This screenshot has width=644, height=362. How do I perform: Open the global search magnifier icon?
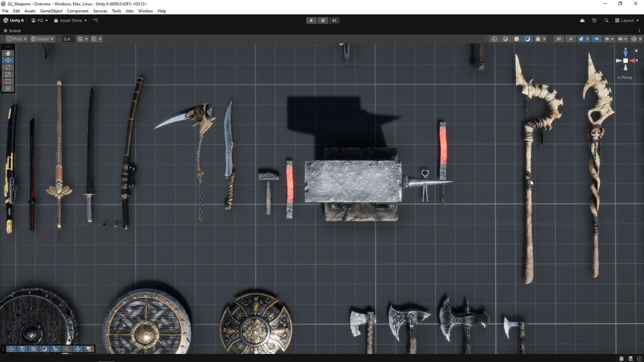[x=606, y=20]
